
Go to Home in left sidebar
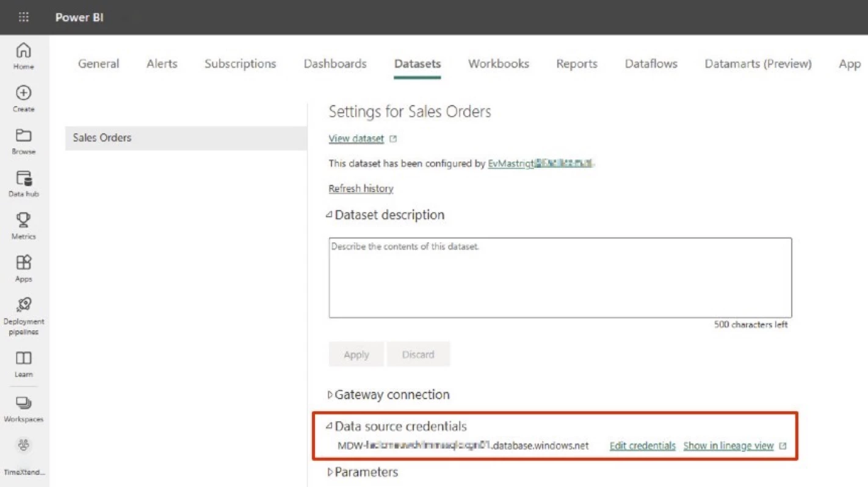pos(23,51)
